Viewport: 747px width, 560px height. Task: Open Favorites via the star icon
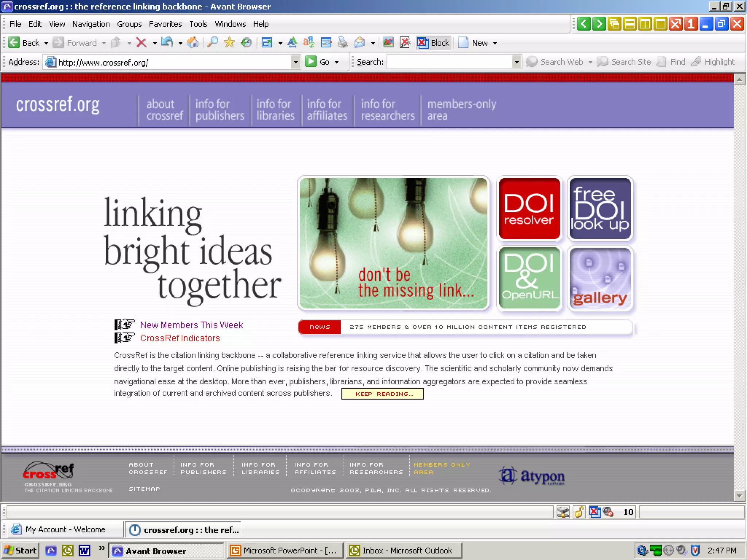click(229, 43)
